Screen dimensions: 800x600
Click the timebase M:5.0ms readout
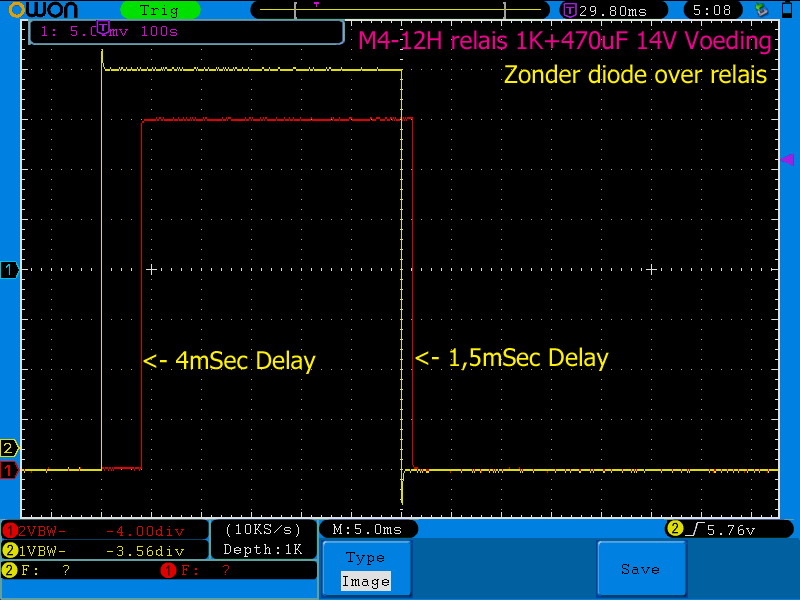tap(368, 530)
